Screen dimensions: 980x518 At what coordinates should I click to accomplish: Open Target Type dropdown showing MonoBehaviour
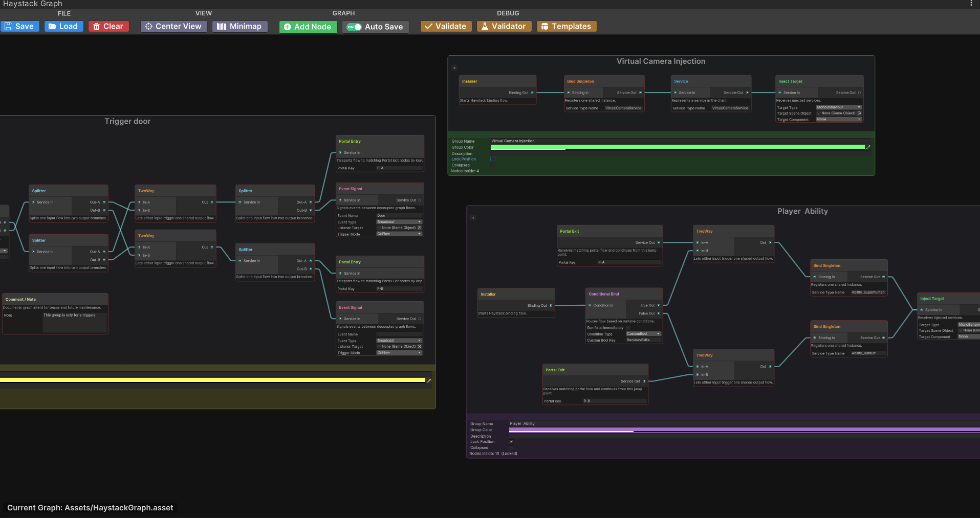click(839, 107)
